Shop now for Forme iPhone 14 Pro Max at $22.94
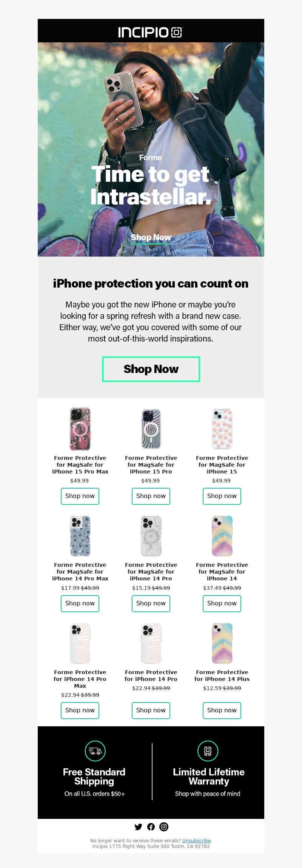Image resolution: width=302 pixels, height=868 pixels. point(80,710)
